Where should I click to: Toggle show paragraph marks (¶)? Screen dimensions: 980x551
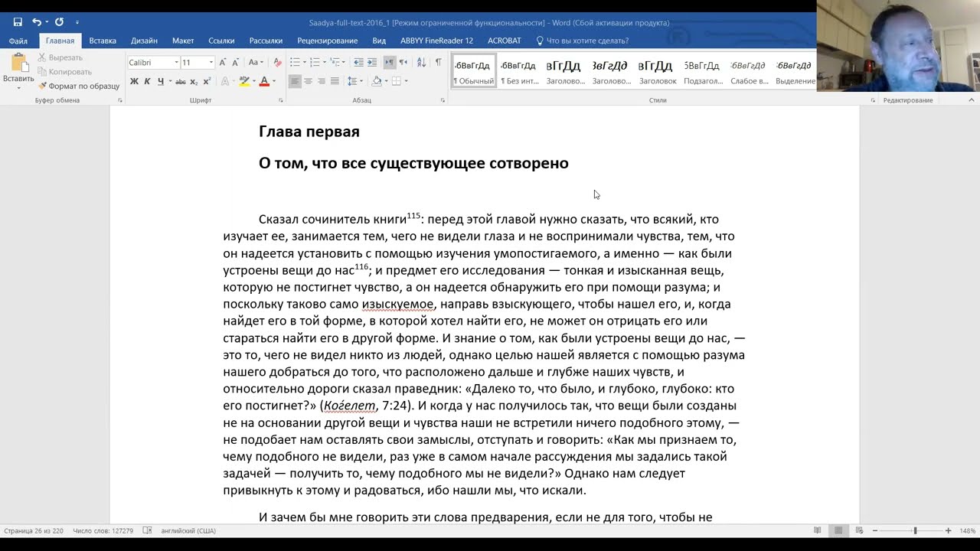tap(438, 62)
